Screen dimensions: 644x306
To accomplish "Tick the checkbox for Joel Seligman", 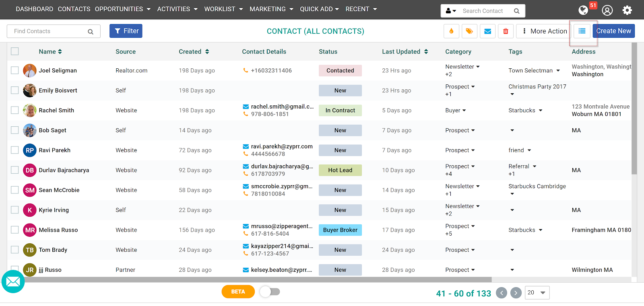I will pyautogui.click(x=15, y=70).
